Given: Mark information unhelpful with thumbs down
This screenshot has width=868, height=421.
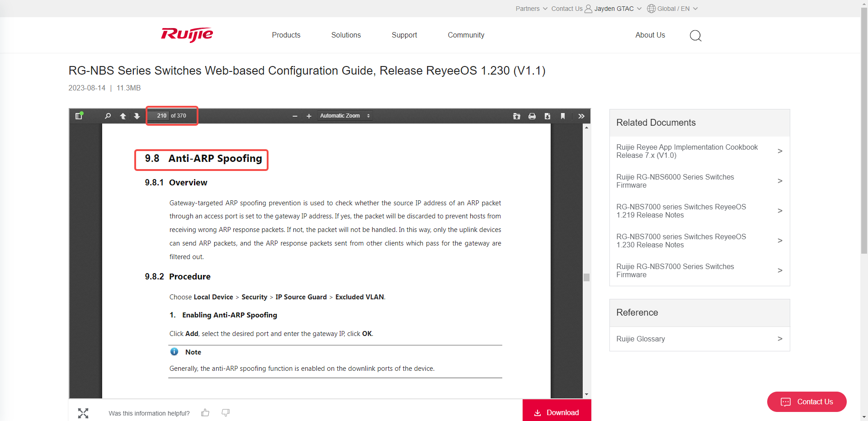Looking at the screenshot, I should 226,412.
